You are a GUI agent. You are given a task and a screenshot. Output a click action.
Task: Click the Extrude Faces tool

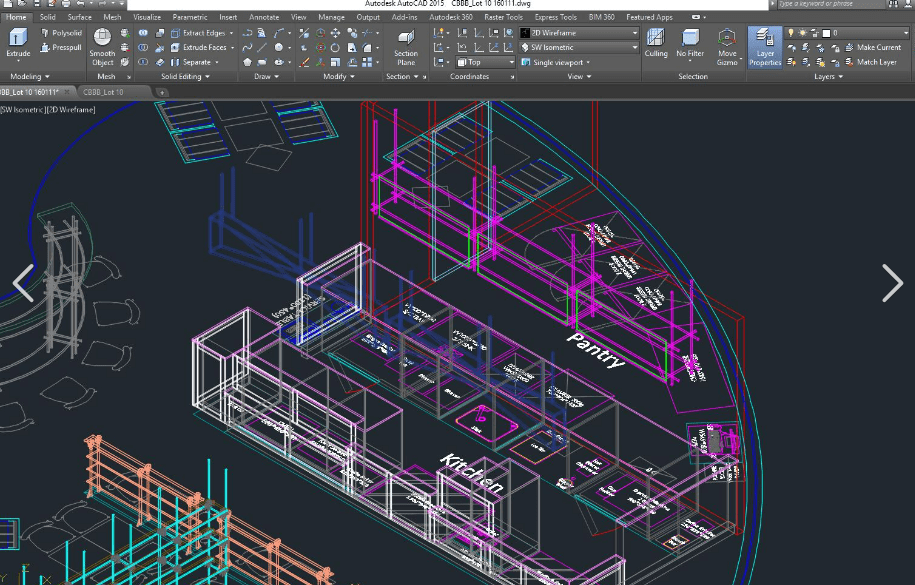point(202,47)
